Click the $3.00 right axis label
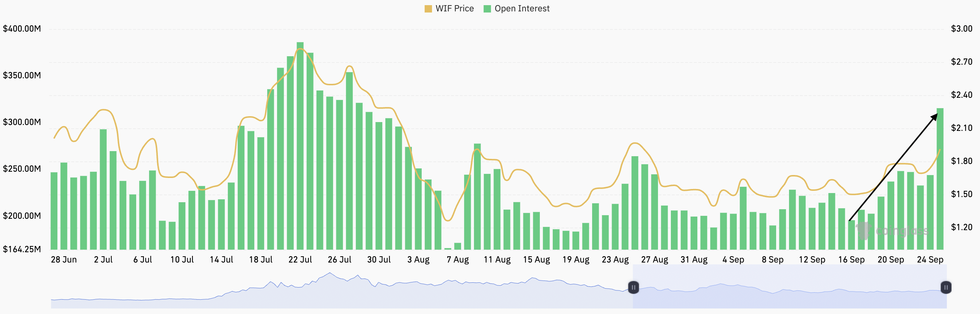 pyautogui.click(x=961, y=29)
